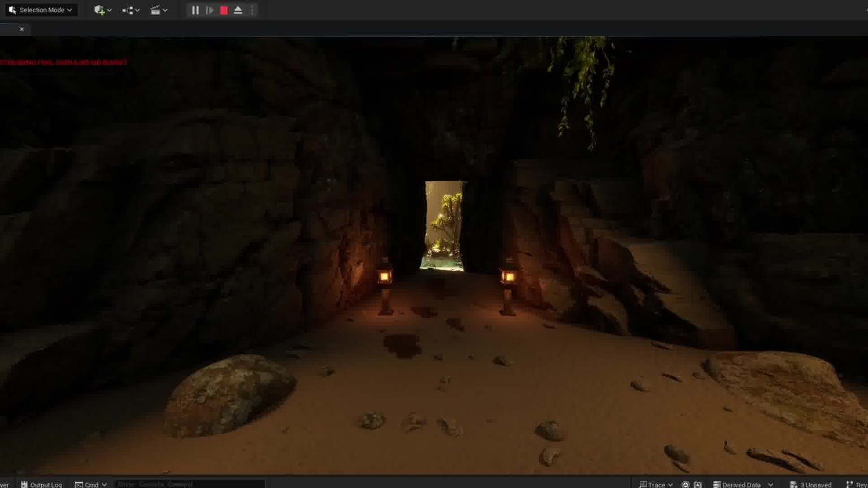868x488 pixels.
Task: Open the Selection Mode dropdown
Action: pyautogui.click(x=41, y=10)
